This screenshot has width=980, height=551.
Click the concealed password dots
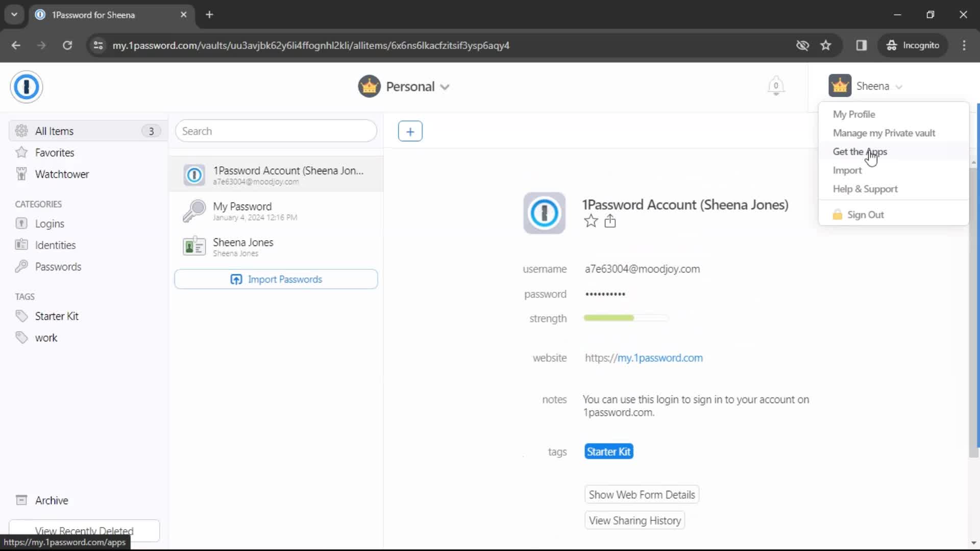click(605, 294)
